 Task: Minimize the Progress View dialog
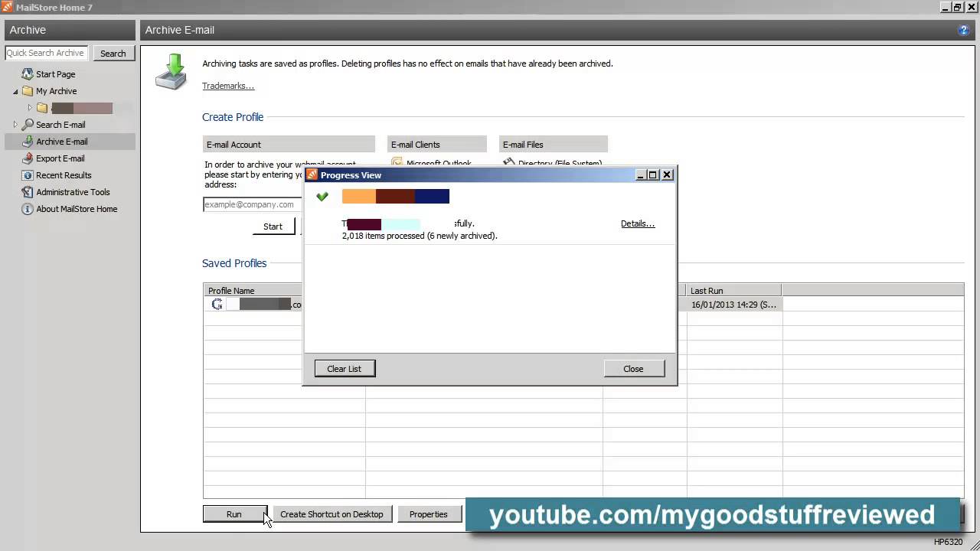click(641, 175)
